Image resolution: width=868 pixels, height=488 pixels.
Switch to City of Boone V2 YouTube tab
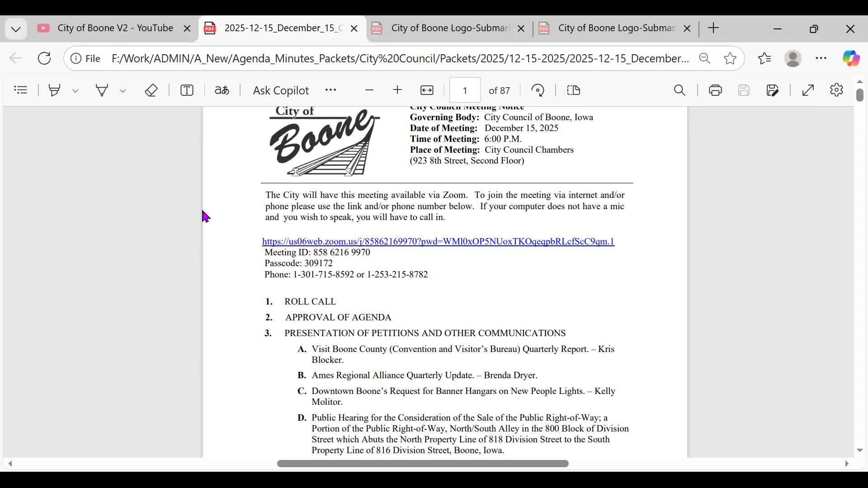pos(115,28)
